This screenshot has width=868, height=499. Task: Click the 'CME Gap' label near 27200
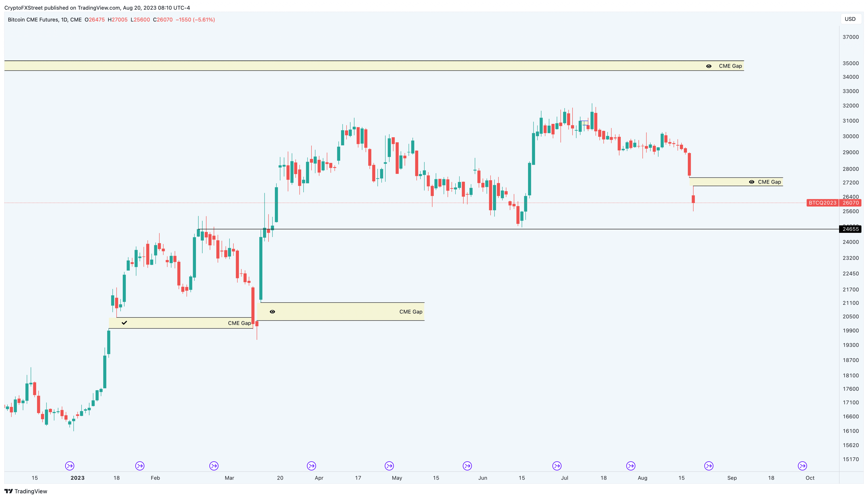(769, 182)
